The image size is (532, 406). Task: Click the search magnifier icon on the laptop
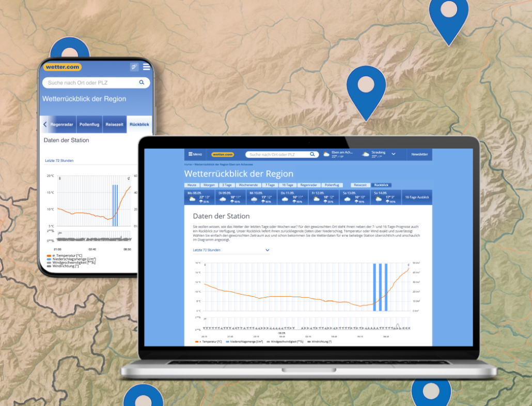[x=312, y=154]
